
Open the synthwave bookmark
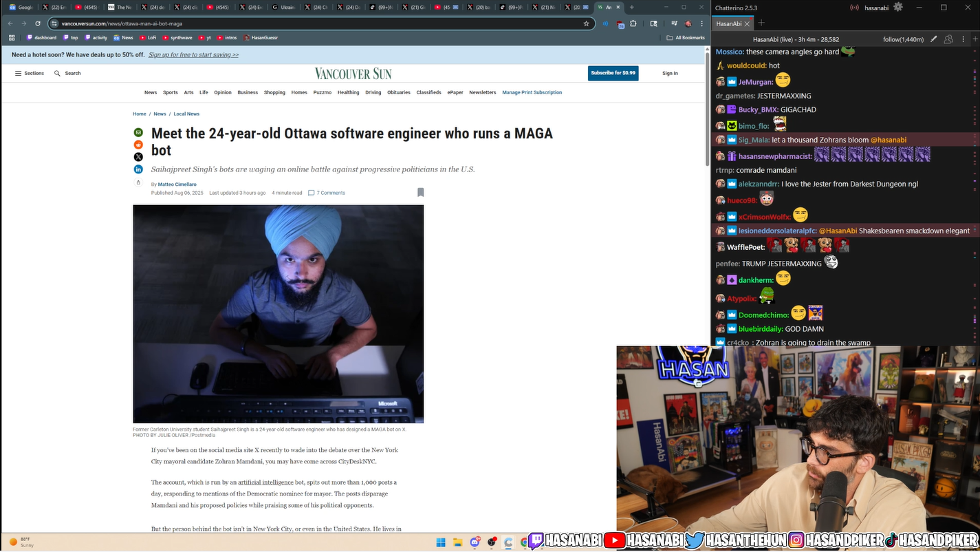click(177, 38)
